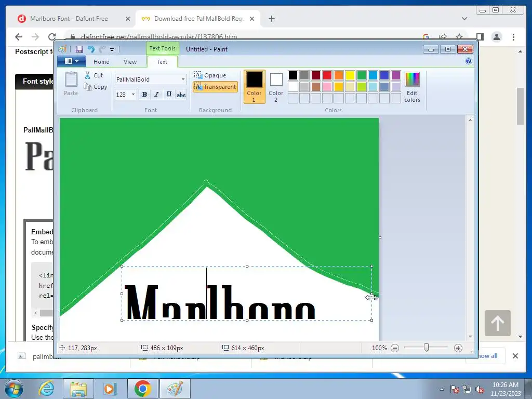The width and height of the screenshot is (532, 399).
Task: Toggle Underline text formatting
Action: 169,95
